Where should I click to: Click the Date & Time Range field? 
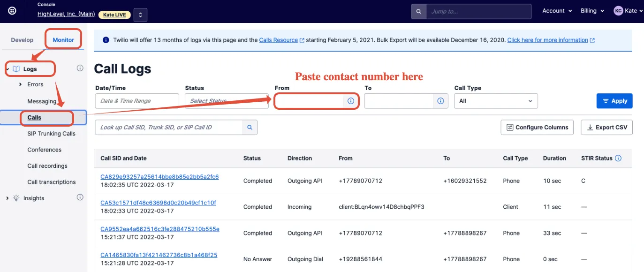tap(137, 101)
